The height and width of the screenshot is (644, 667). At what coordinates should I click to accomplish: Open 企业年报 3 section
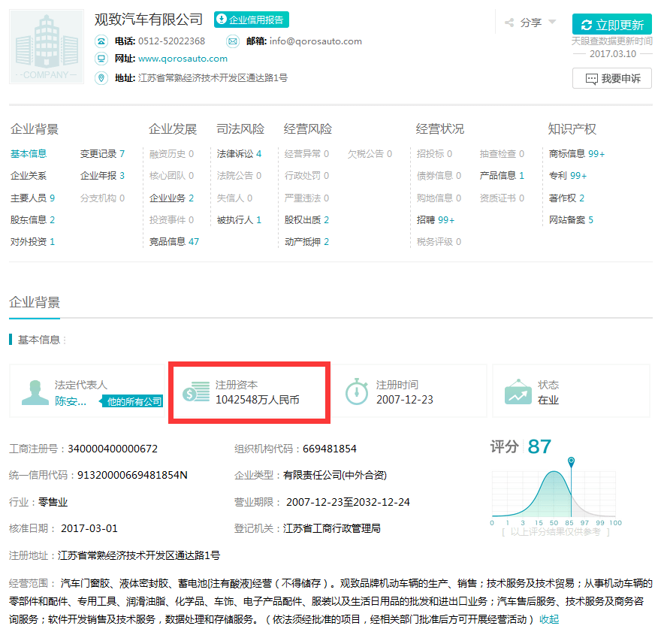pyautogui.click(x=102, y=175)
